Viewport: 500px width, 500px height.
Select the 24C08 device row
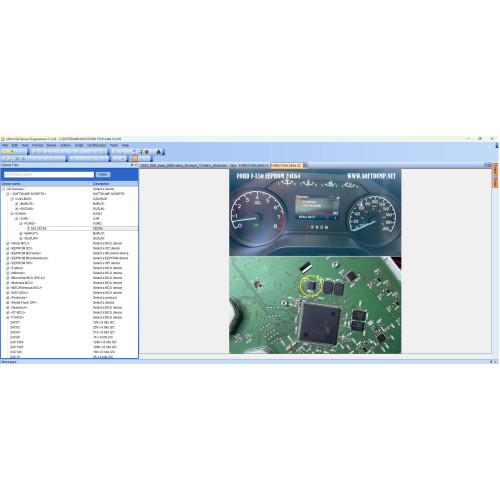coord(69,337)
